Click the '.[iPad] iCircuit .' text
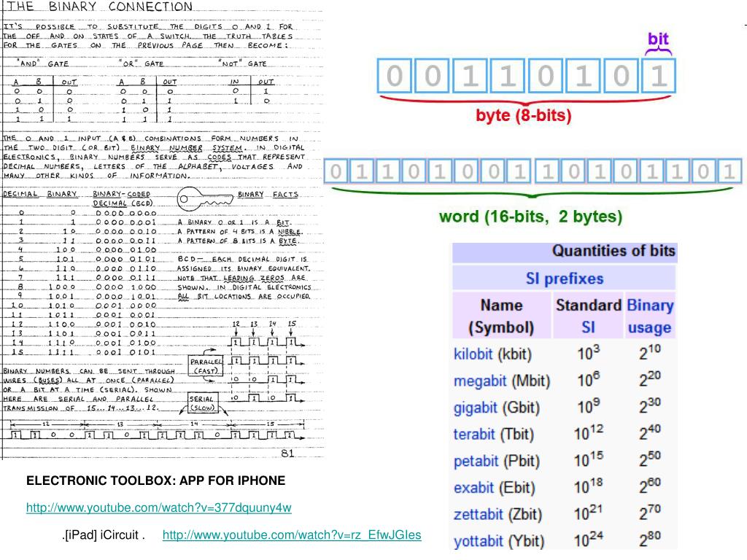The image size is (747, 560). tap(103, 534)
